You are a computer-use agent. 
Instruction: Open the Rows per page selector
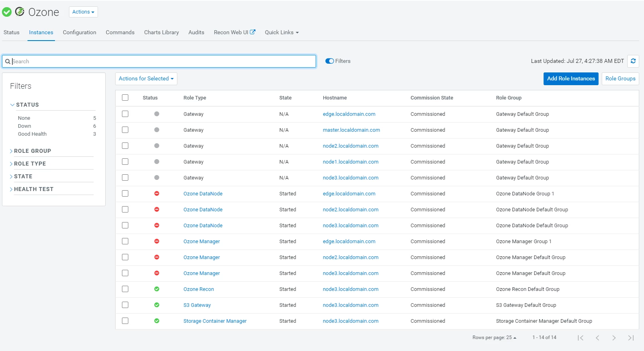pyautogui.click(x=494, y=337)
